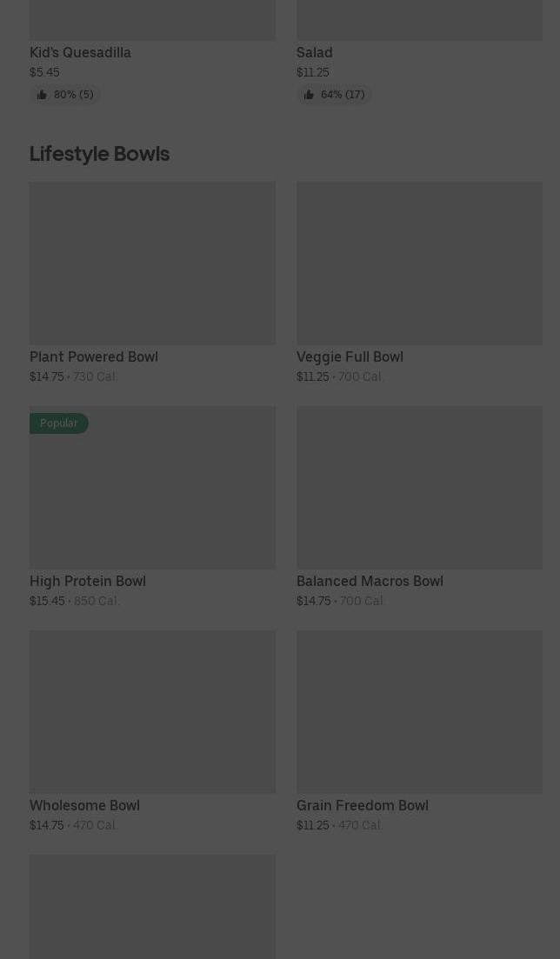Image resolution: width=560 pixels, height=959 pixels.
Task: Open the Salad menu item
Action: pyautogui.click(x=315, y=52)
